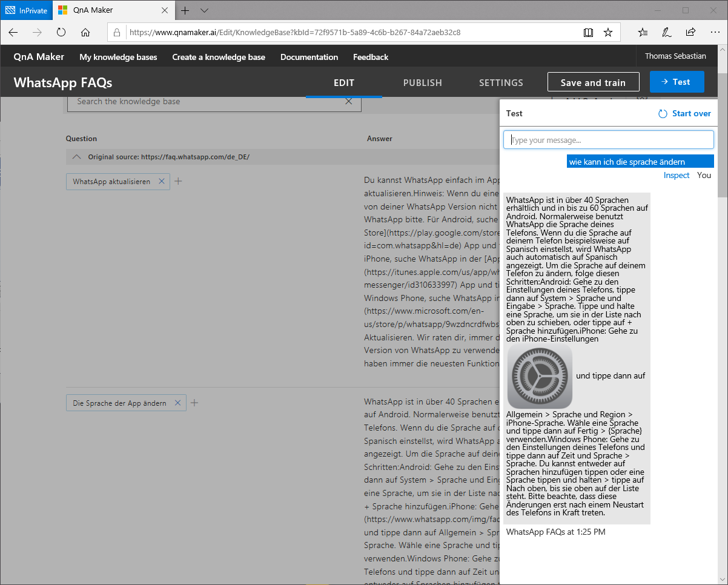Image resolution: width=728 pixels, height=585 pixels.
Task: Switch to the PUBLISH tab
Action: click(x=422, y=83)
